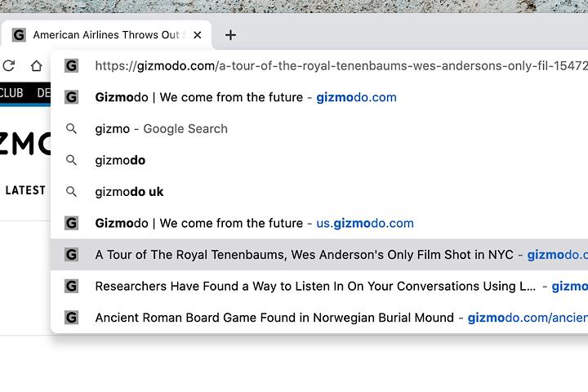
Task: Open the LATEST section link
Action: coord(25,190)
